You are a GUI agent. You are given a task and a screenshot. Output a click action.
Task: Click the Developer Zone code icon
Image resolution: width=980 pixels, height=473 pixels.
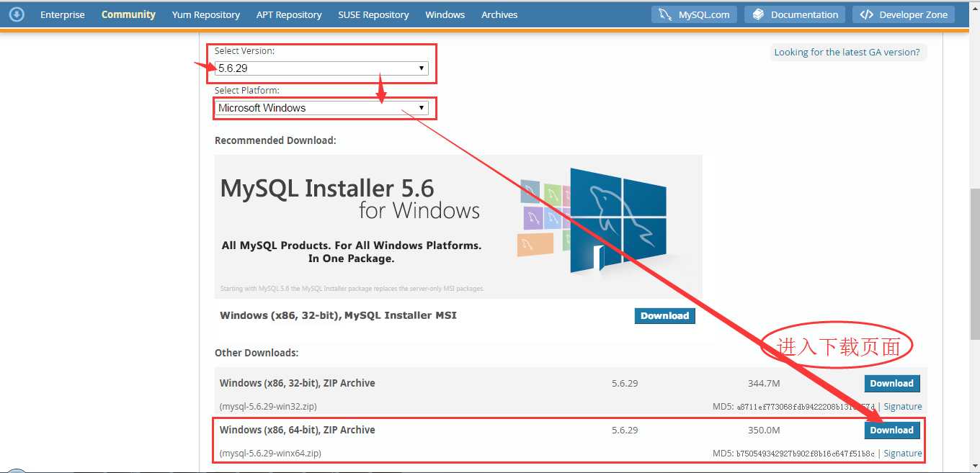point(866,14)
